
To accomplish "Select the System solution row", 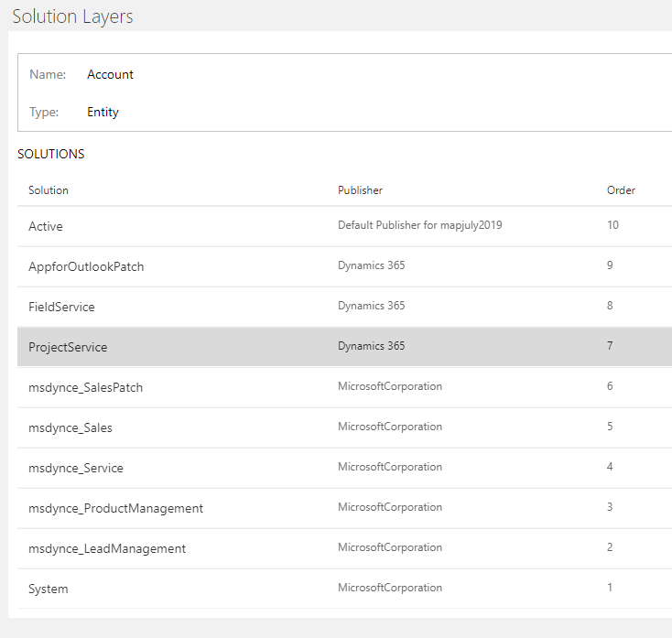I will pyautogui.click(x=344, y=589).
